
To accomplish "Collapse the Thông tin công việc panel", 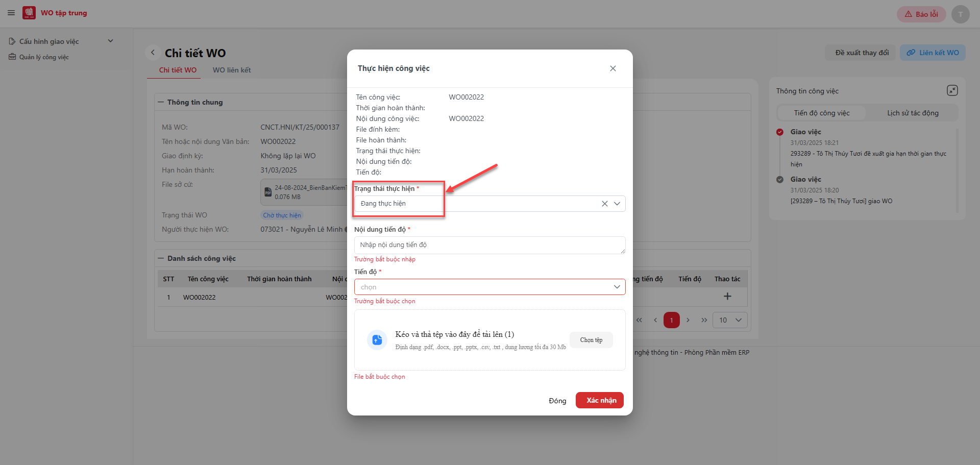I will click(952, 90).
